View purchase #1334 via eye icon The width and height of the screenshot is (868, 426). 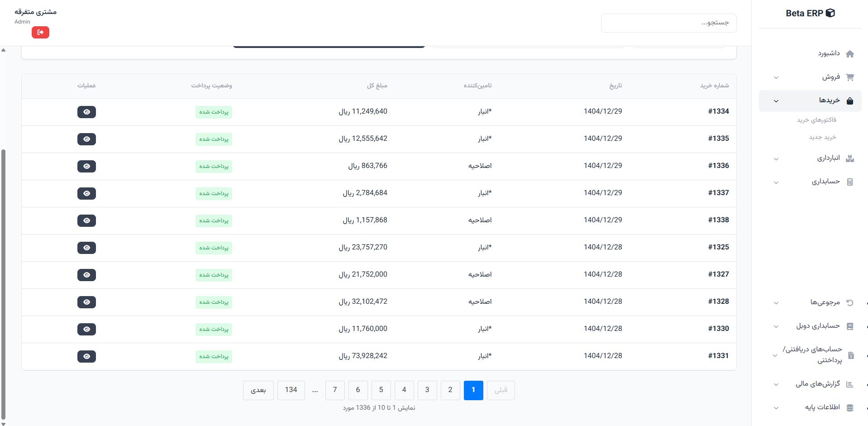[86, 112]
